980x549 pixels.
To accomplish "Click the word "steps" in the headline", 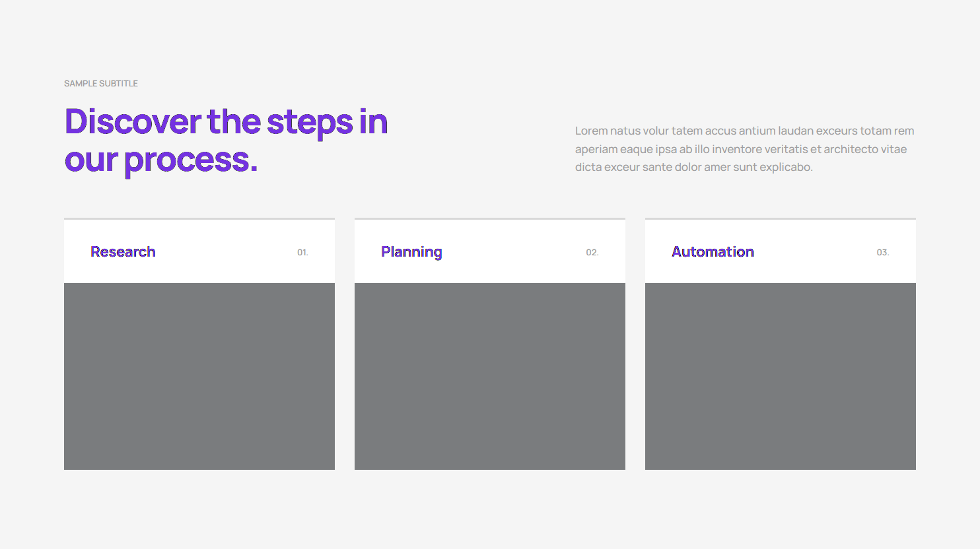I will pos(310,123).
